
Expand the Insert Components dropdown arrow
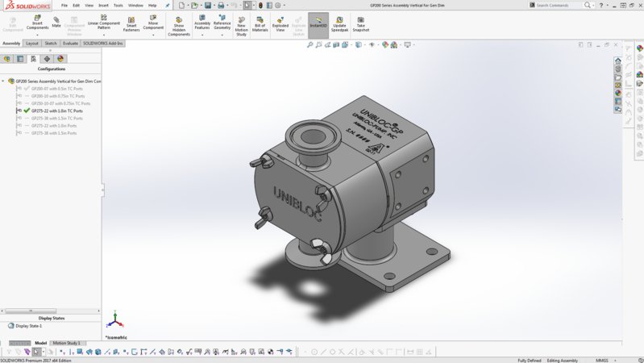[x=37, y=35]
